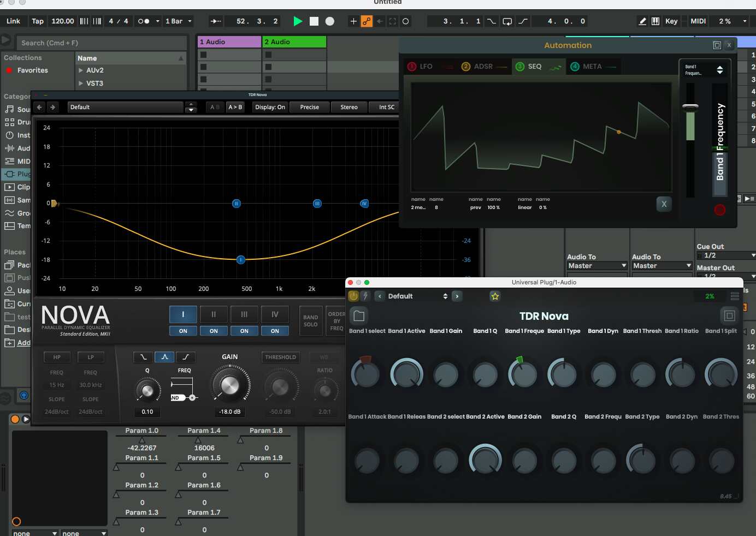Toggle the orange Automation Arm icon
This screenshot has height=536, width=756.
click(367, 21)
